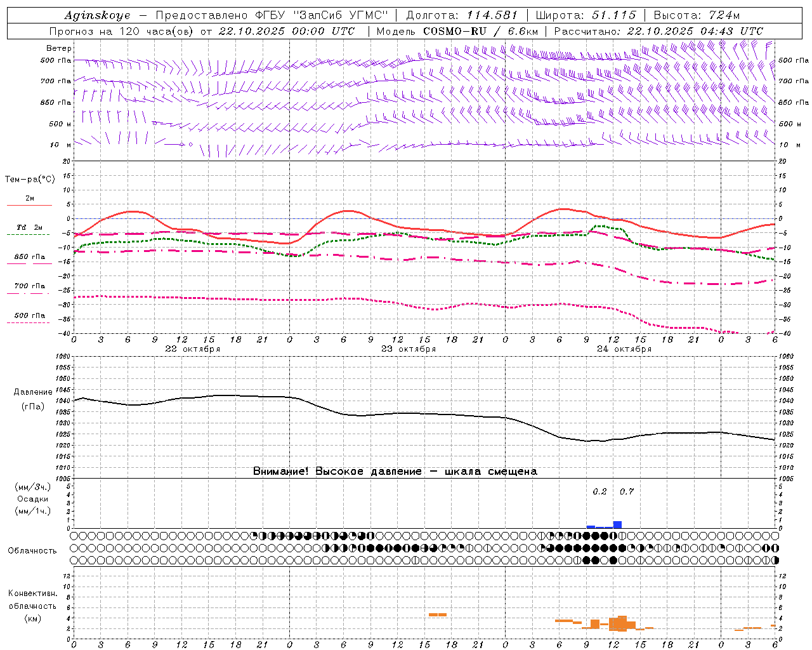The width and height of the screenshot is (812, 650).
Task: Click the "700 гПа" temperature legend entry
Action: pyautogui.click(x=30, y=286)
